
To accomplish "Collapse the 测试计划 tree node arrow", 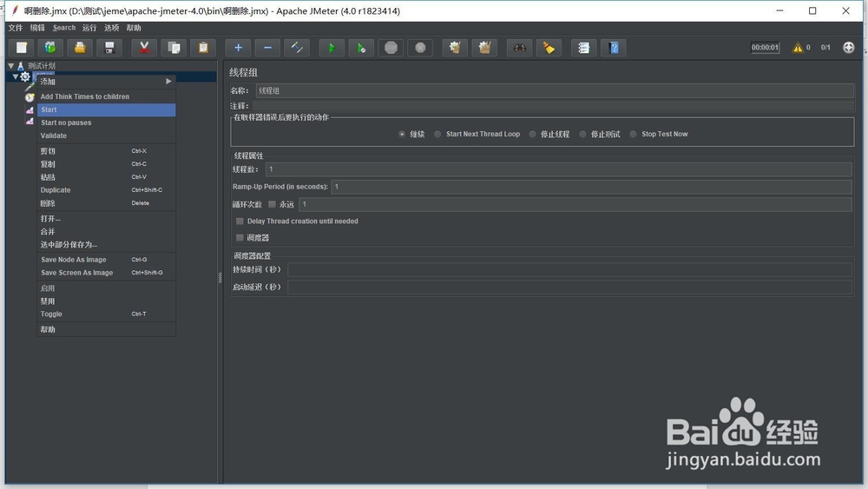I will pyautogui.click(x=11, y=65).
